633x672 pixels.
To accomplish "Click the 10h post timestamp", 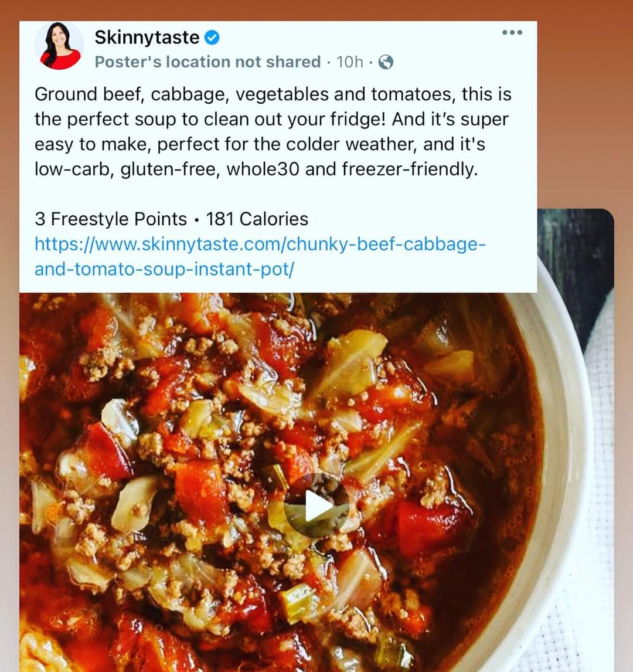I will [349, 62].
